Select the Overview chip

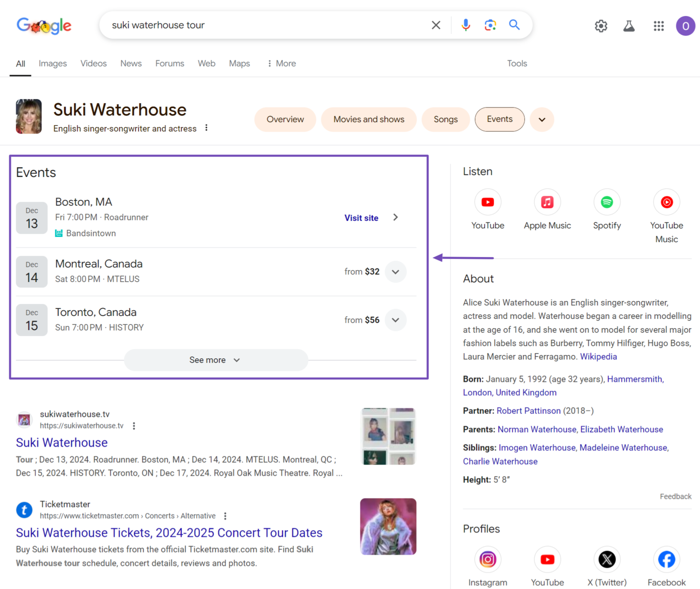(x=285, y=119)
